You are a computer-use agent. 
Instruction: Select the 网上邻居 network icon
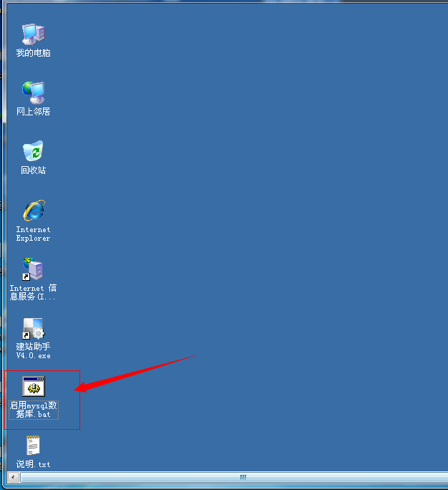33,92
